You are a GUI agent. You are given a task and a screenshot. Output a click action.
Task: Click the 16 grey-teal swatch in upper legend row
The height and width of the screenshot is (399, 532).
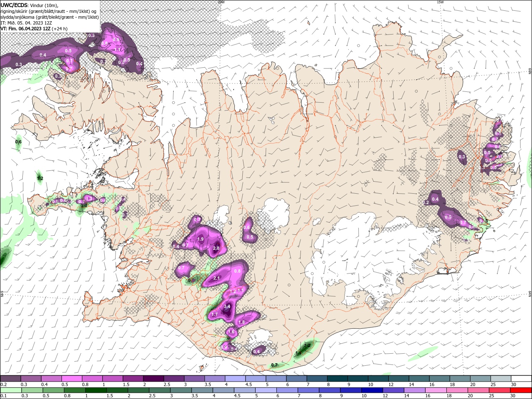click(x=439, y=379)
